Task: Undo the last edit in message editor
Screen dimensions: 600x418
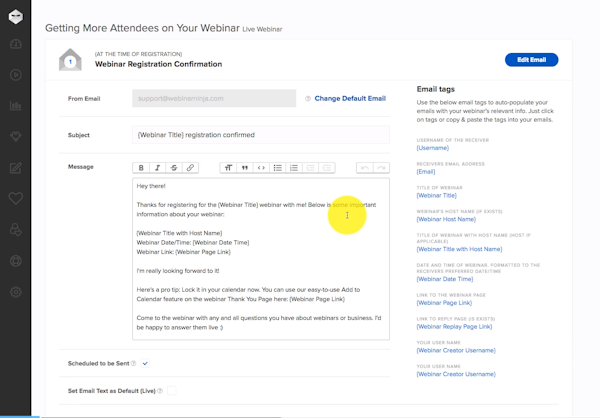Action: point(365,168)
